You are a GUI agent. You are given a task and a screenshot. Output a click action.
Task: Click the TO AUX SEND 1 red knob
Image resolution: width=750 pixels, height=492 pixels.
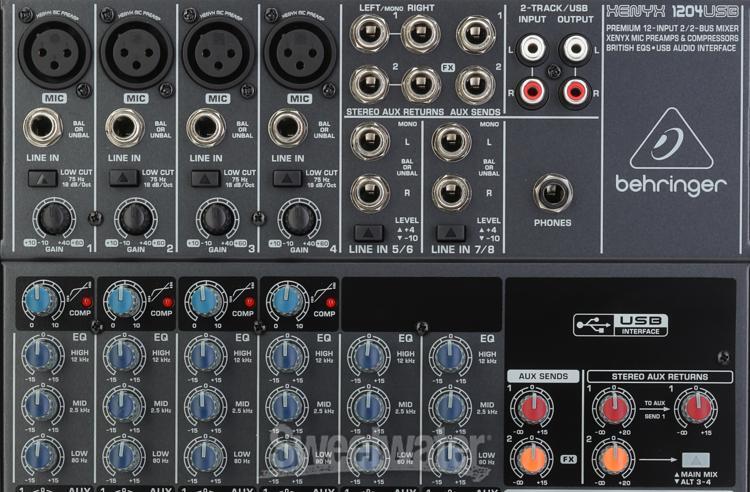pyautogui.click(x=696, y=408)
